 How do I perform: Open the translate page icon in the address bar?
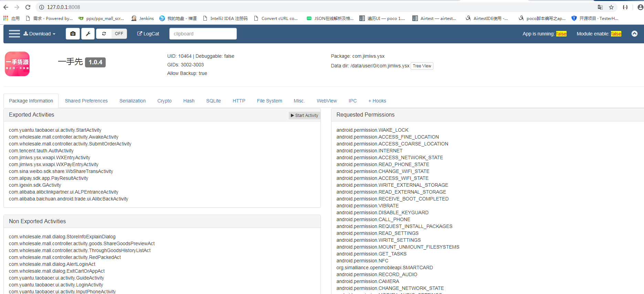600,7
